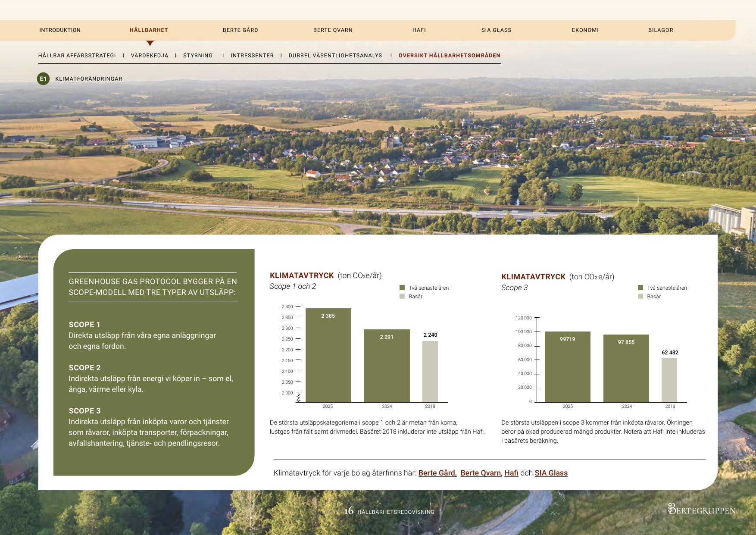This screenshot has height=535, width=756.
Task: Click the 97 855 Scope 3 bar
Action: (626, 369)
